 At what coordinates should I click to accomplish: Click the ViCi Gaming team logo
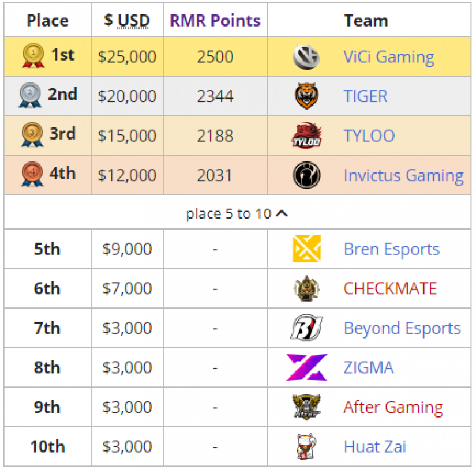pyautogui.click(x=306, y=57)
